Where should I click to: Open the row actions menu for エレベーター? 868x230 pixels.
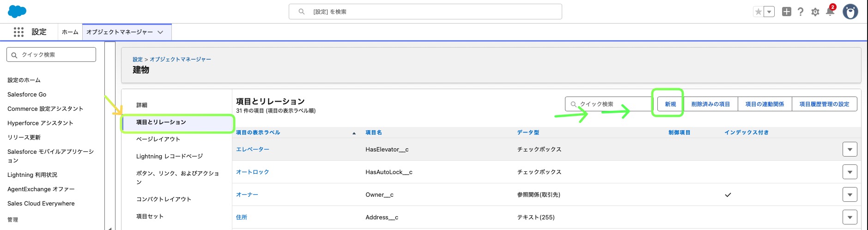point(850,149)
